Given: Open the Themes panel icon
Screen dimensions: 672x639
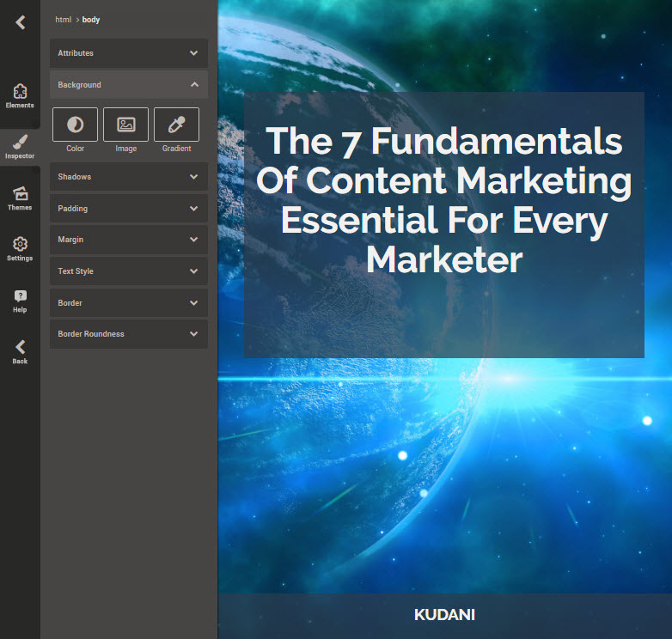Looking at the screenshot, I should tap(20, 193).
